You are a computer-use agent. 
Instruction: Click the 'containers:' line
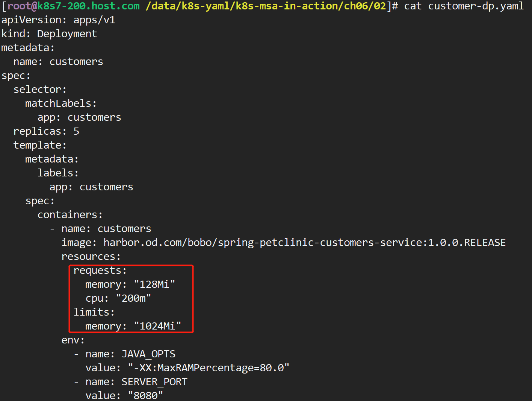(x=70, y=215)
